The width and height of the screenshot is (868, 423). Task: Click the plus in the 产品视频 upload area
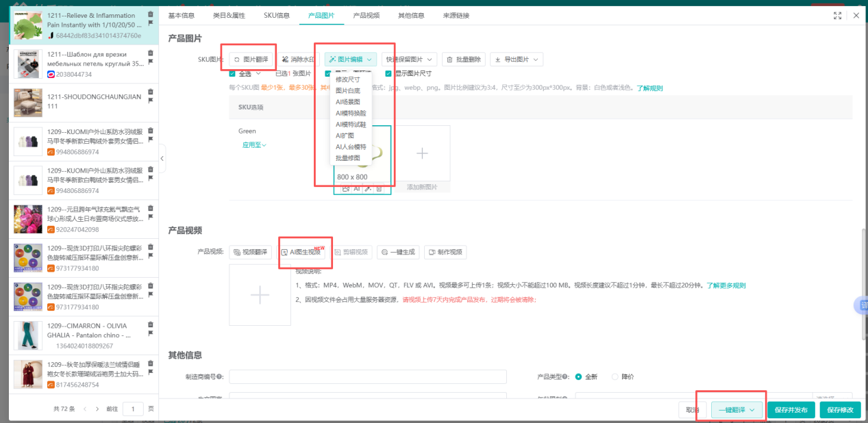click(x=260, y=294)
